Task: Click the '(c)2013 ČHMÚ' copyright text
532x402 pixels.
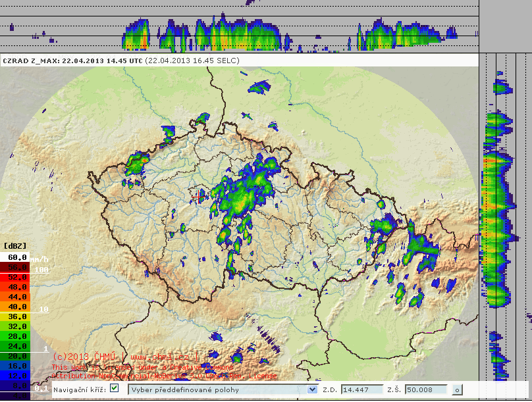Action: tap(84, 357)
